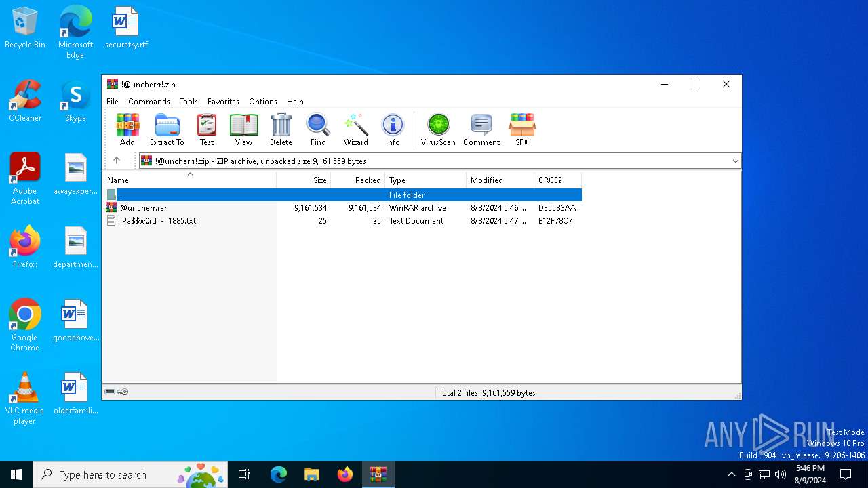Show hidden system tray icons

click(731, 474)
